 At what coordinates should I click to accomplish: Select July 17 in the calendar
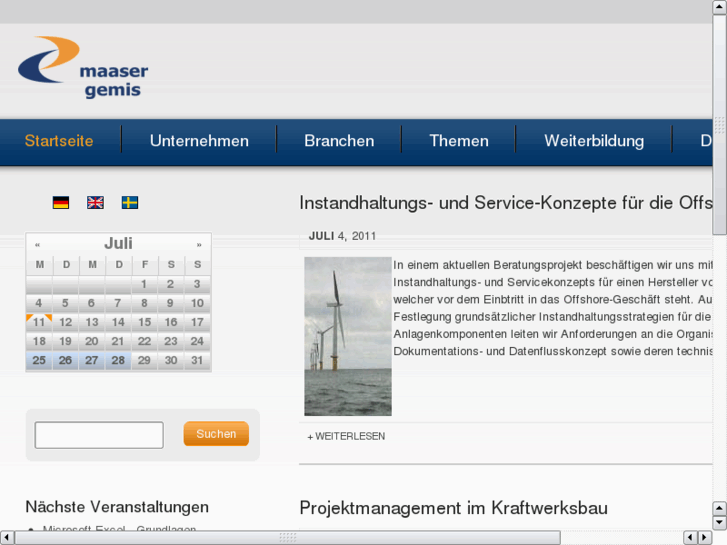click(x=197, y=322)
